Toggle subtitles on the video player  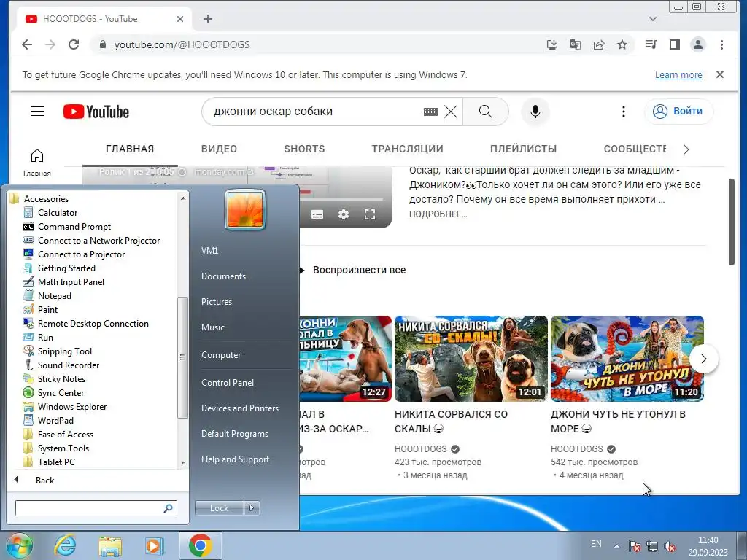(x=317, y=215)
